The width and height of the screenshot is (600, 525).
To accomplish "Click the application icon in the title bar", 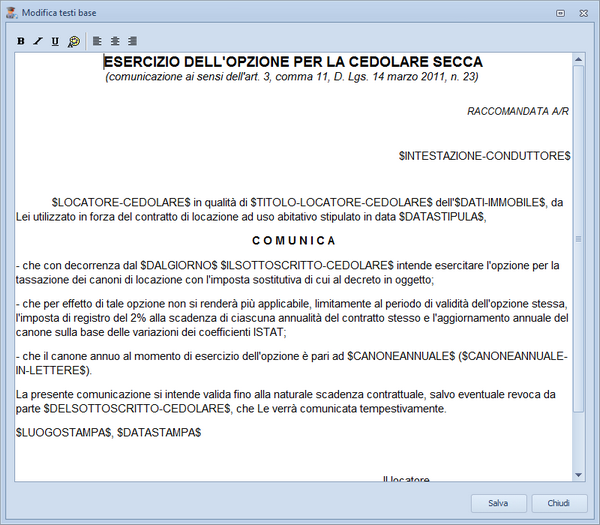I will [x=12, y=13].
